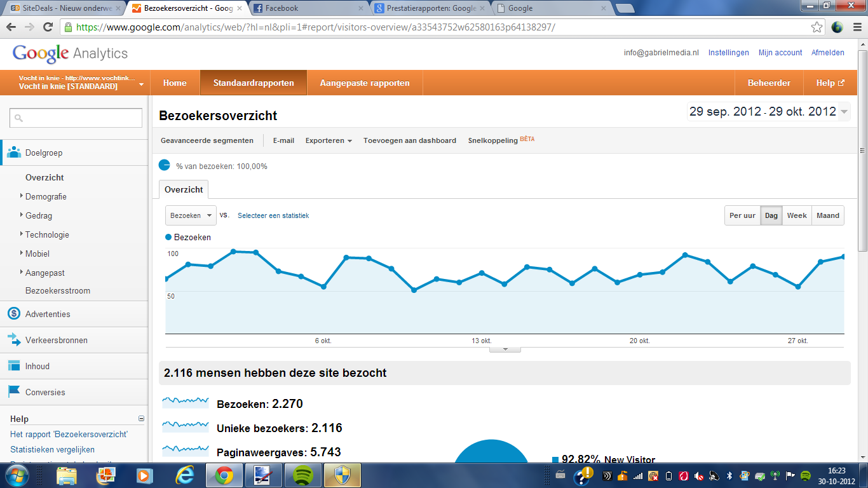Switch graph to Week view

point(797,215)
